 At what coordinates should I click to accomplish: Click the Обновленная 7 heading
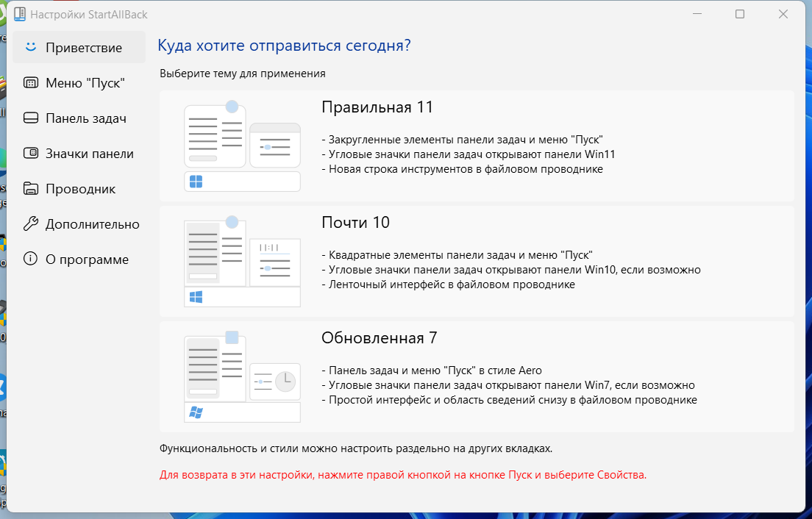coord(379,338)
